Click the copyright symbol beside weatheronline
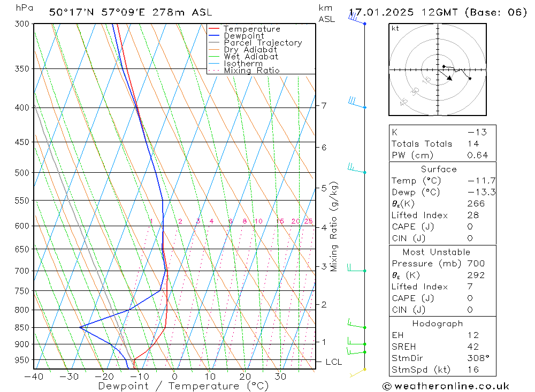 click(x=387, y=386)
